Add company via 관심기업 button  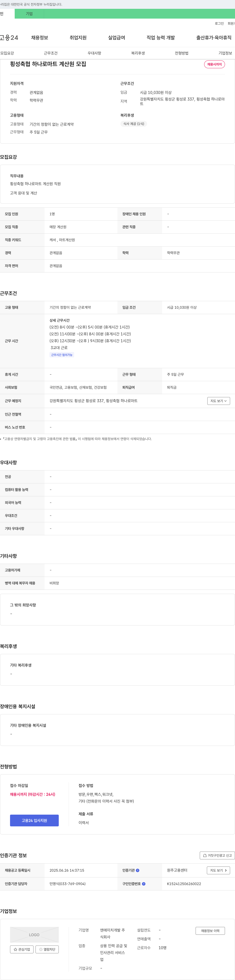point(22,949)
